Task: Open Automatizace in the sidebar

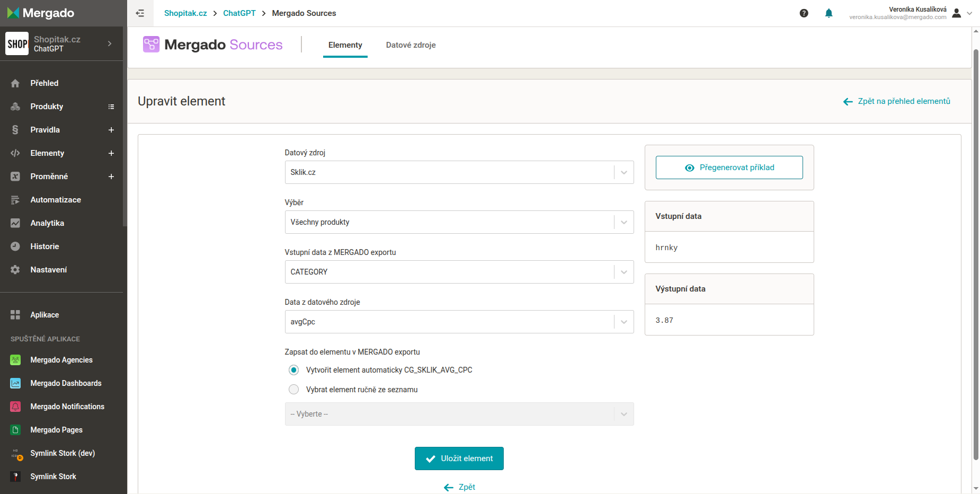Action: (56, 200)
